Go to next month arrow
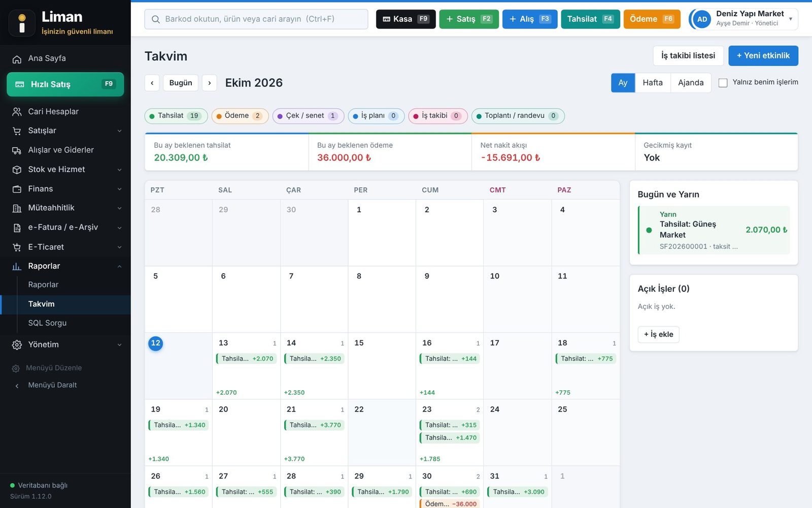812x508 pixels. pyautogui.click(x=210, y=83)
